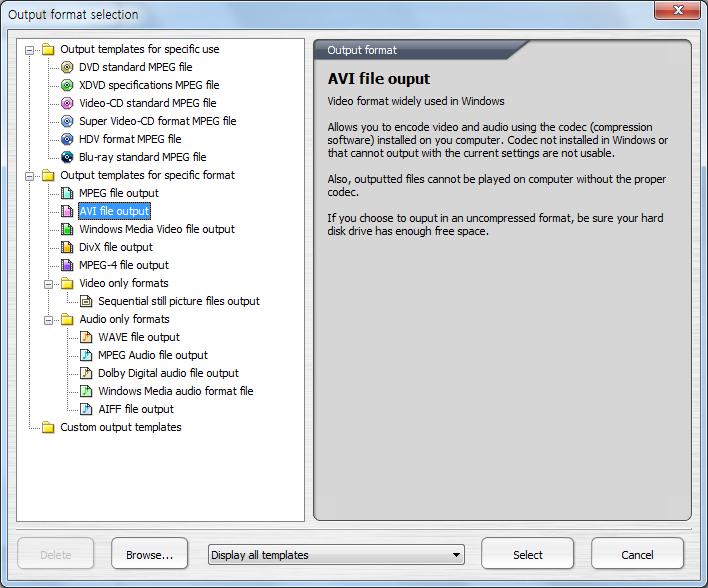Select DVD standard MPEG file template
The image size is (708, 588).
pos(135,67)
